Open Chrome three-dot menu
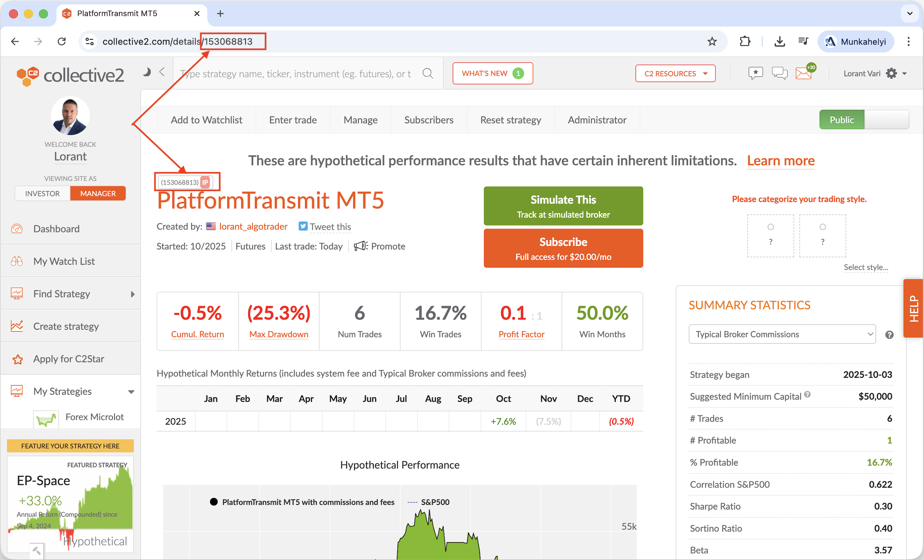The image size is (924, 560). [908, 41]
